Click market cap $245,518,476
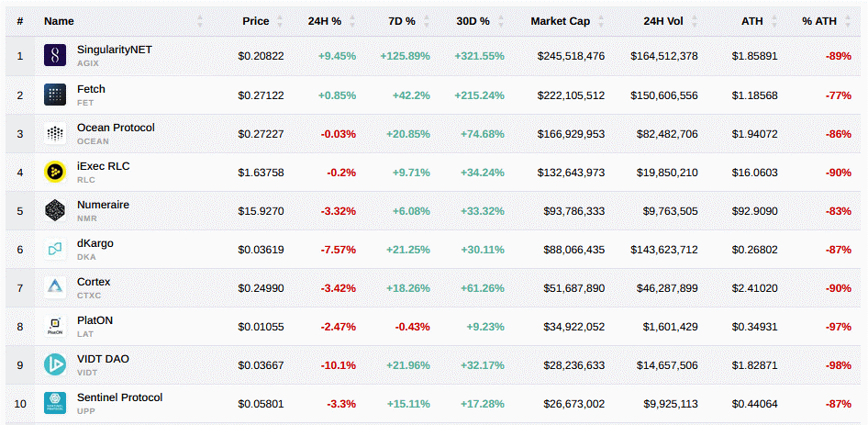 tap(571, 56)
